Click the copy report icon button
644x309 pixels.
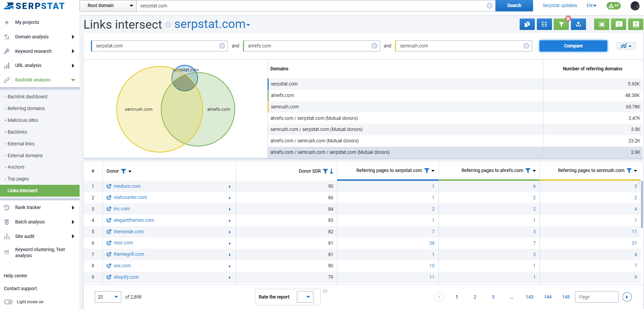click(x=527, y=24)
